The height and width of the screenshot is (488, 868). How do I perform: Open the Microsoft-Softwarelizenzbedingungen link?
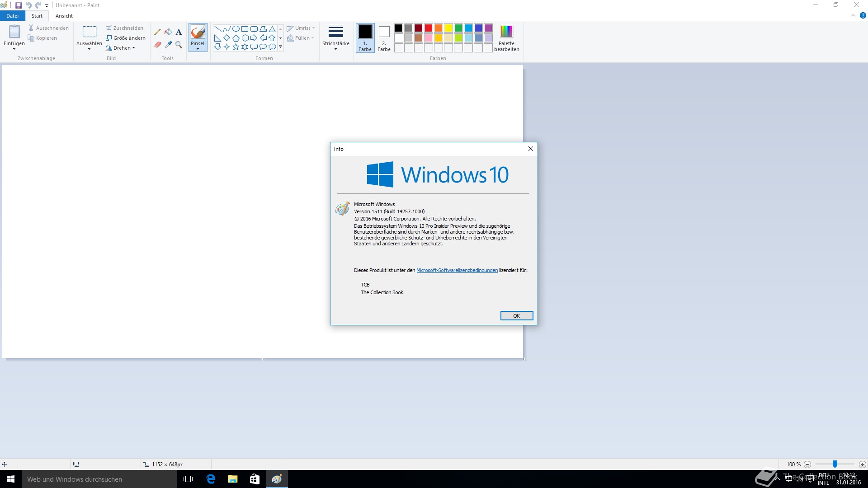pos(457,270)
